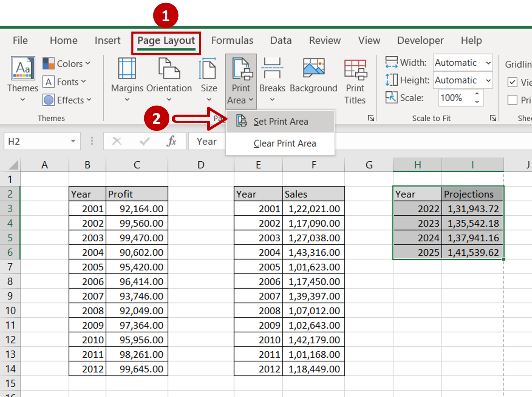Screen dimensions: 532x397
Task: Open the Developer ribbon tab
Action: coord(420,40)
